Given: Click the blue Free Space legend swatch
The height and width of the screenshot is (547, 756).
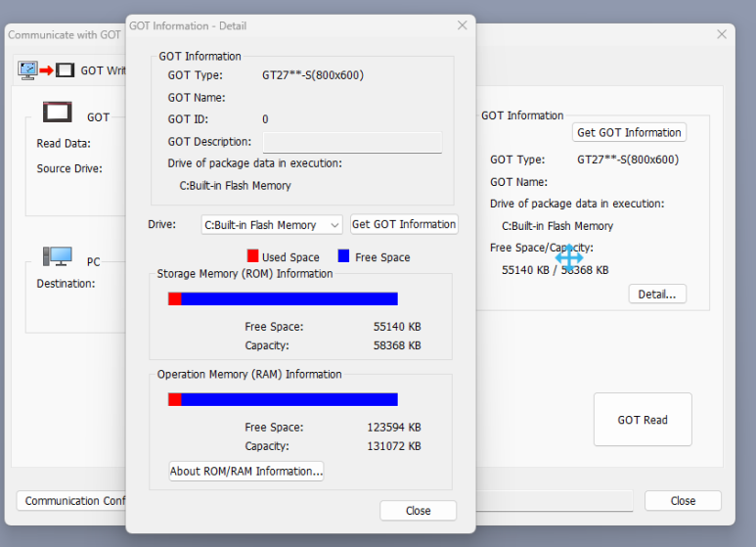Looking at the screenshot, I should tap(343, 255).
